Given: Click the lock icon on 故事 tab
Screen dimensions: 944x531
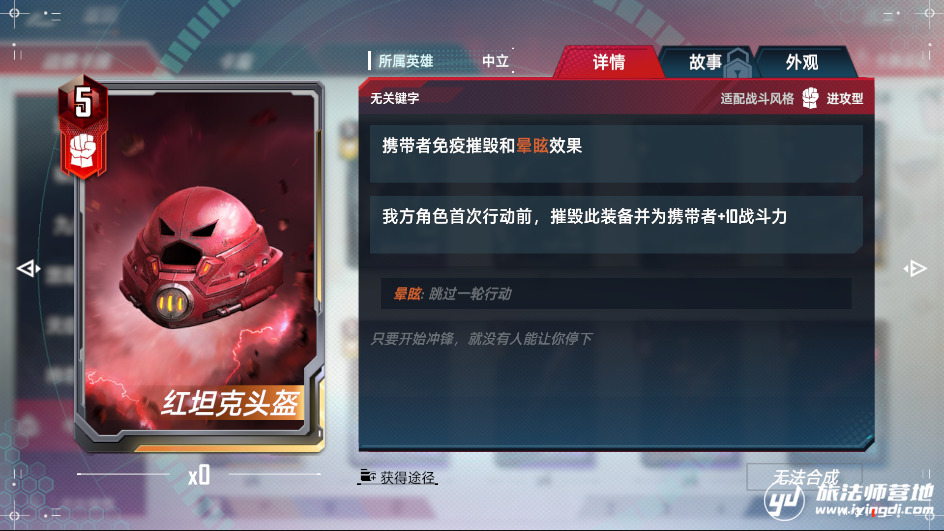Looking at the screenshot, I should (x=738, y=64).
